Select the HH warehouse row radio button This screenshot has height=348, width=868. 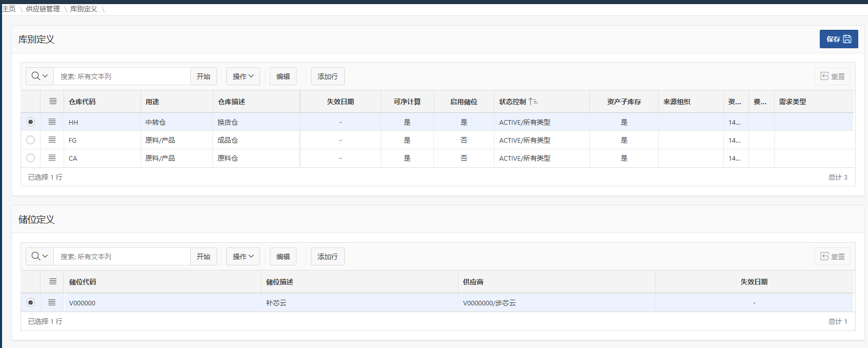31,122
